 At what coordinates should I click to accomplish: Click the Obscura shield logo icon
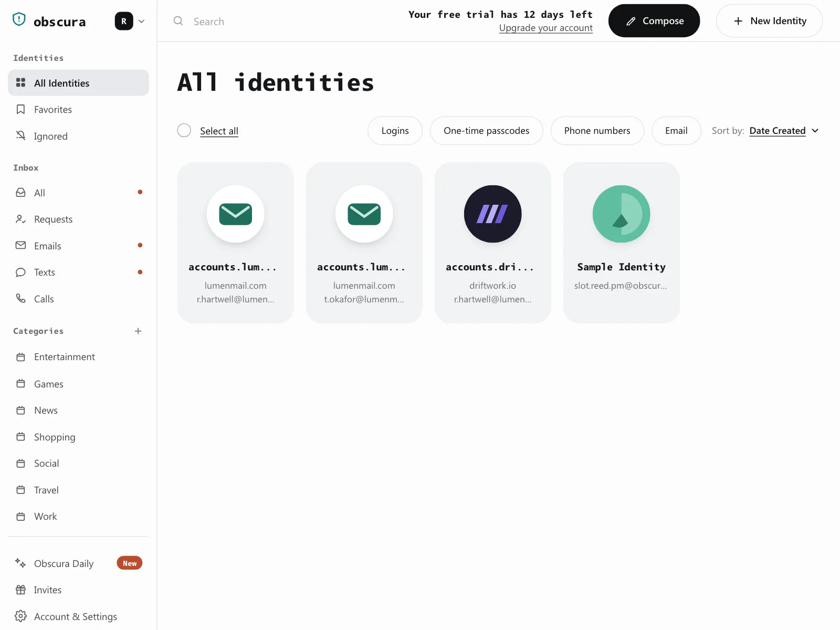[x=19, y=19]
